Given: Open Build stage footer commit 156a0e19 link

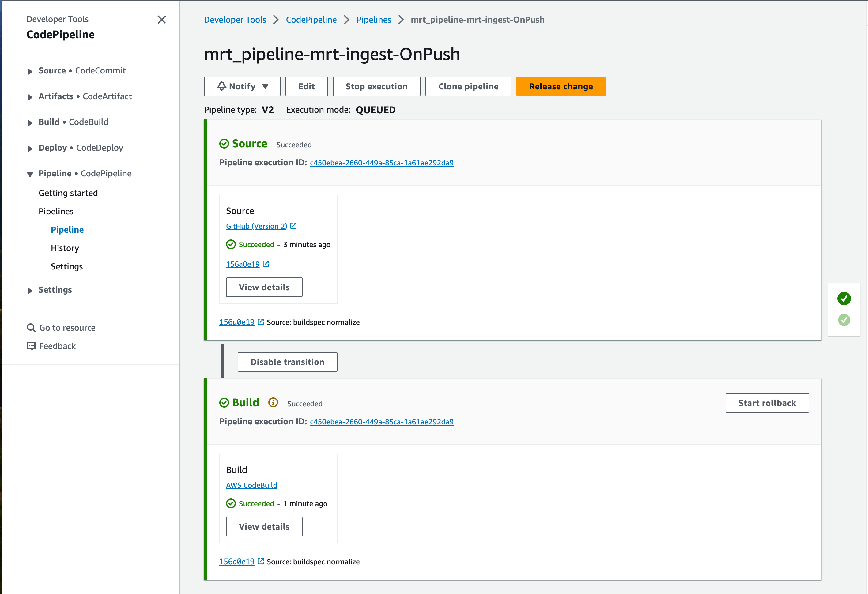Looking at the screenshot, I should (237, 562).
